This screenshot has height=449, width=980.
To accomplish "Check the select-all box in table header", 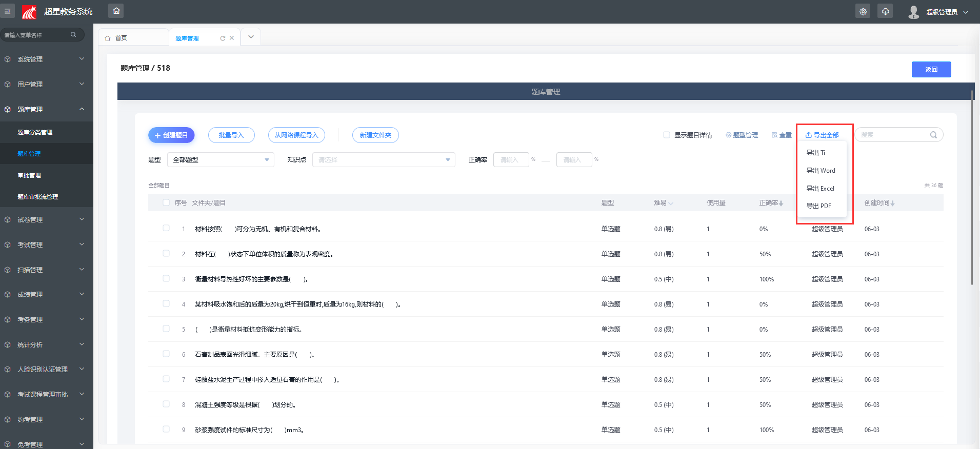I will 166,203.
